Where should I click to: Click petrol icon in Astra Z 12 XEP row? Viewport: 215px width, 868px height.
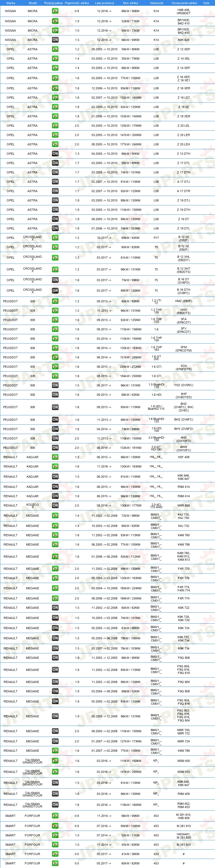pyautogui.click(x=55, y=49)
